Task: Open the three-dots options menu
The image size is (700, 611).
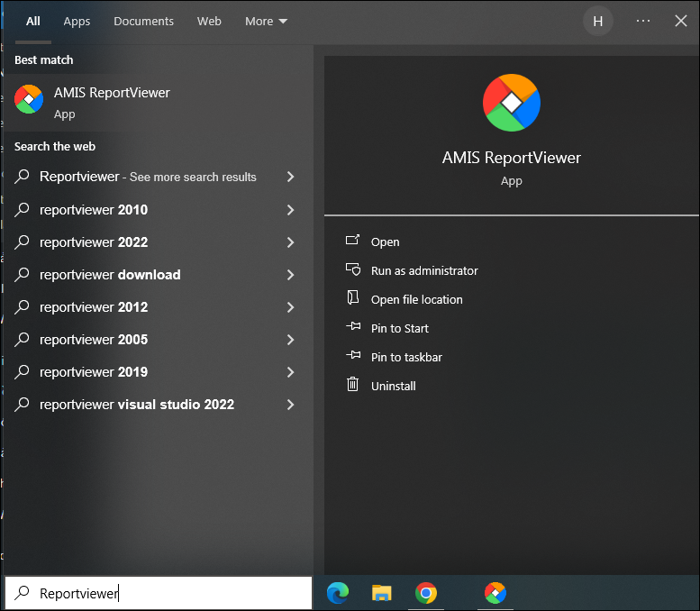Action: point(642,21)
